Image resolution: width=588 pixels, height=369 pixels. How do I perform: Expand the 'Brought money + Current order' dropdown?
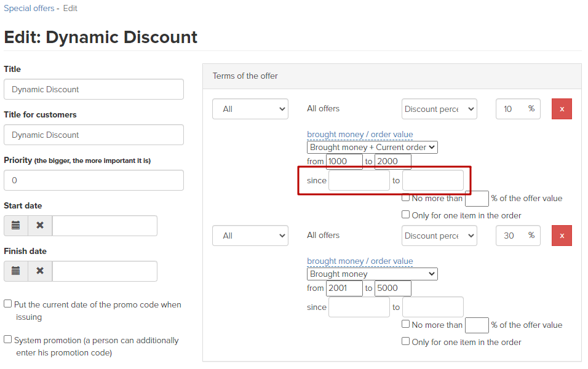[372, 147]
